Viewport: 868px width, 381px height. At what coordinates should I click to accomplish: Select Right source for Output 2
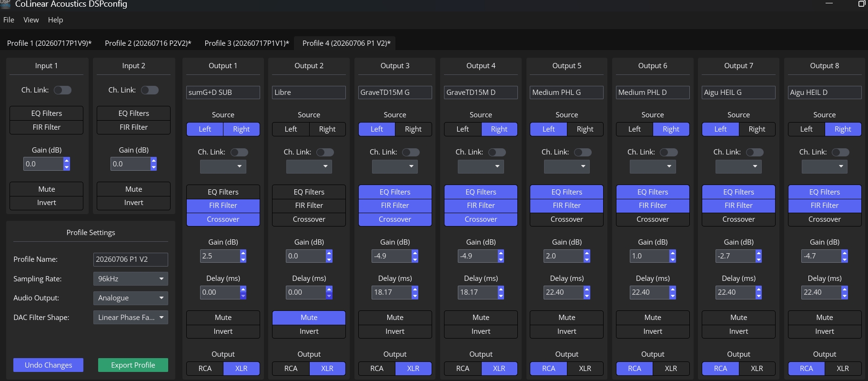click(327, 129)
